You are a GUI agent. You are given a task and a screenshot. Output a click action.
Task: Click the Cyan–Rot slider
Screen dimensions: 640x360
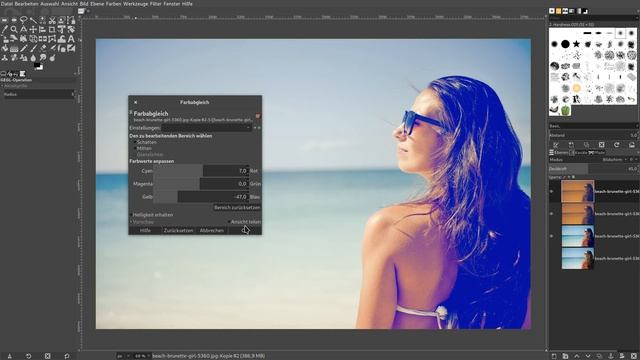201,171
